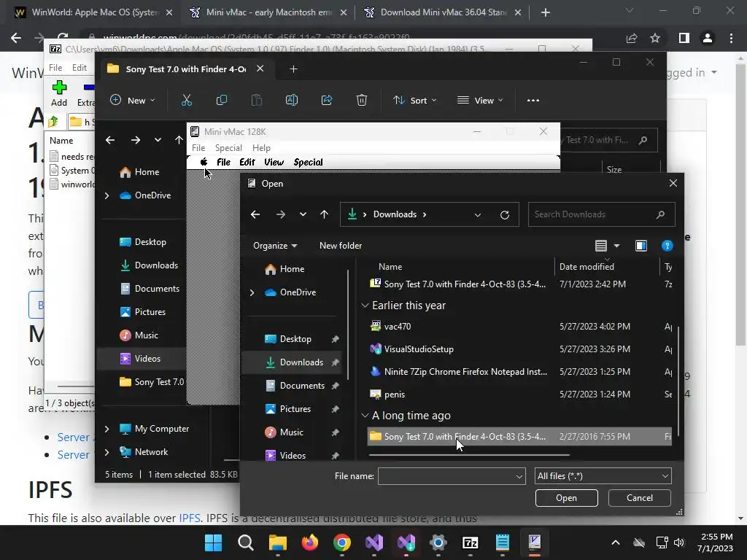Click the Cut icon in Explorer toolbar
The height and width of the screenshot is (560, 747).
pyautogui.click(x=186, y=101)
